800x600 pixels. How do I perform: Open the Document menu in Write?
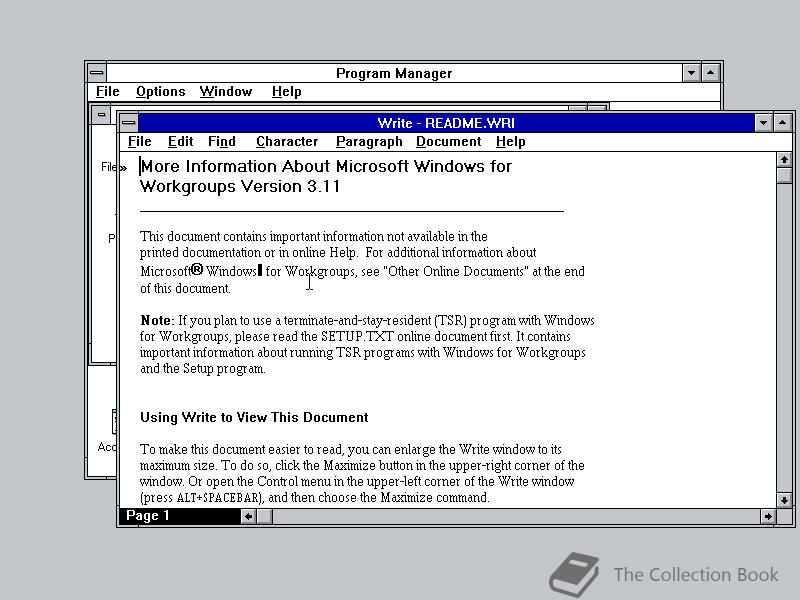coord(448,141)
